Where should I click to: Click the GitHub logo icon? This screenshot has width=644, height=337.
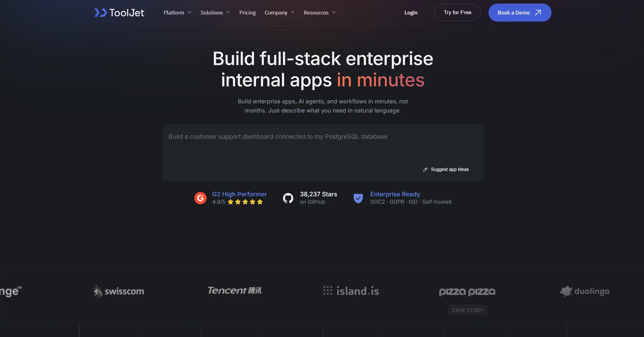pyautogui.click(x=288, y=198)
